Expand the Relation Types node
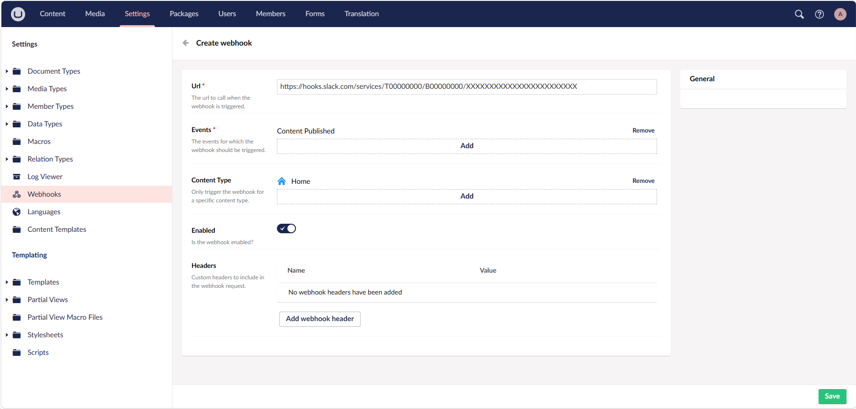 [x=7, y=159]
